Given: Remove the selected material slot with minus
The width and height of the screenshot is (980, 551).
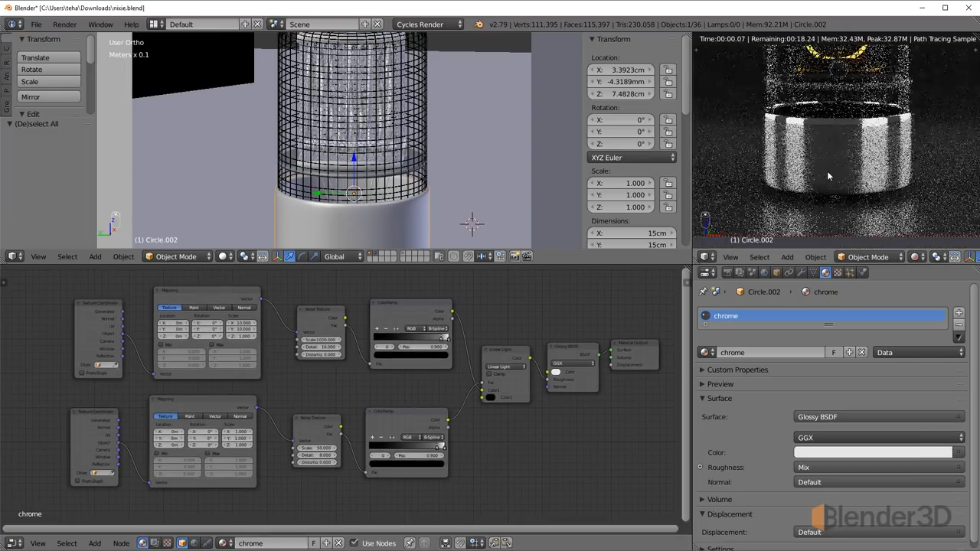Looking at the screenshot, I should [959, 325].
